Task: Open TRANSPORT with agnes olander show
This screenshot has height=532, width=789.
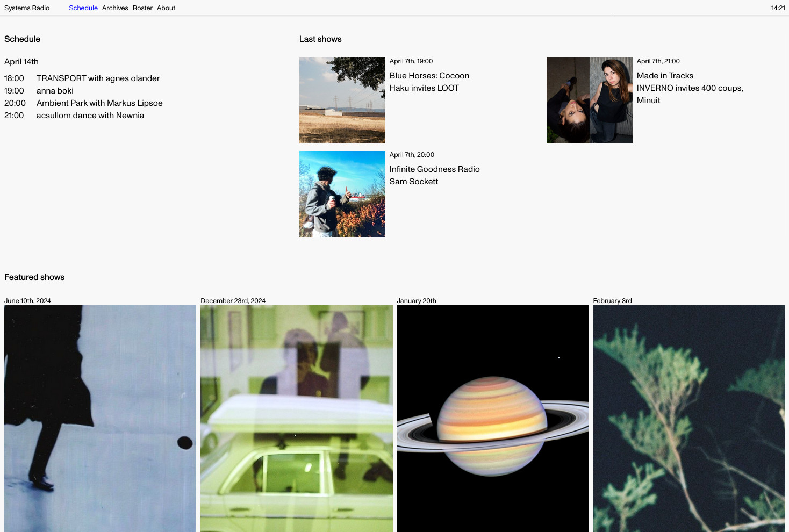Action: 98,78
